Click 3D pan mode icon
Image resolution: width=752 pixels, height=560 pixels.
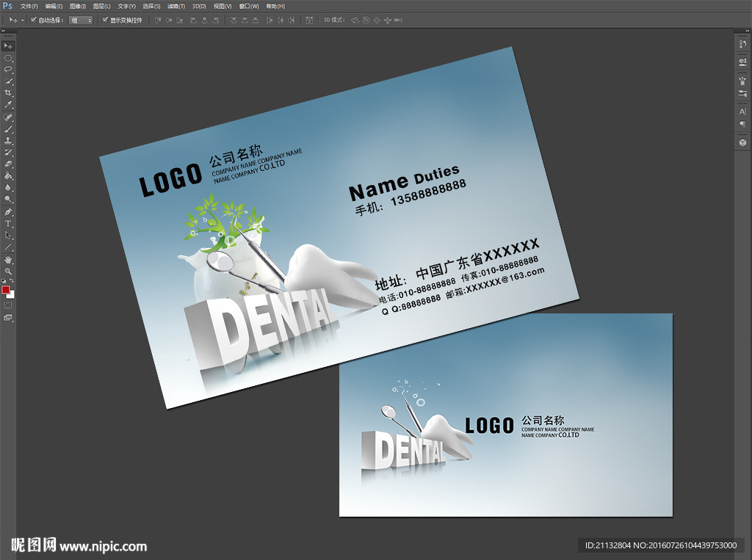pyautogui.click(x=377, y=20)
